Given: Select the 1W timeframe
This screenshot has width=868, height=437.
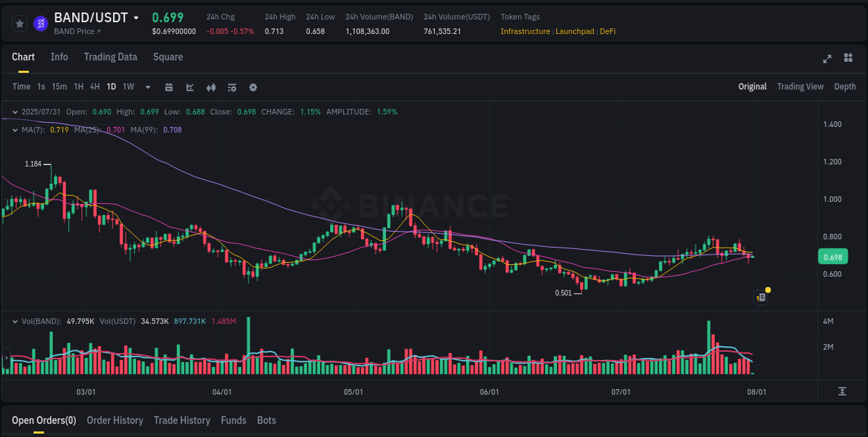Looking at the screenshot, I should (128, 87).
